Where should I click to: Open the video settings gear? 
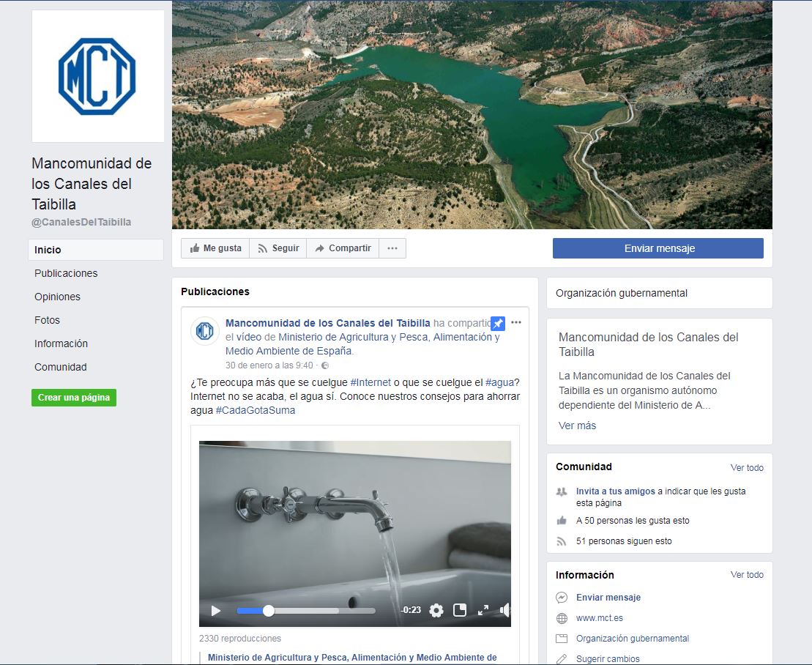tap(436, 611)
